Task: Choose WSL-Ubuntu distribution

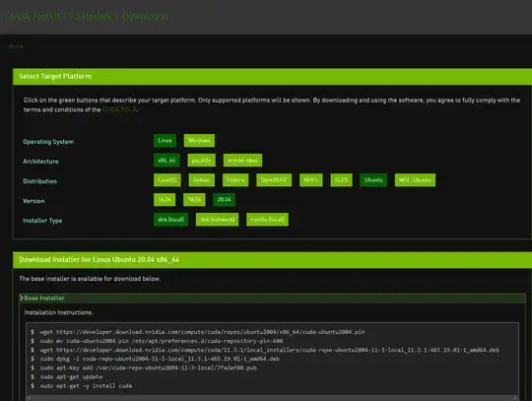Action: click(415, 179)
